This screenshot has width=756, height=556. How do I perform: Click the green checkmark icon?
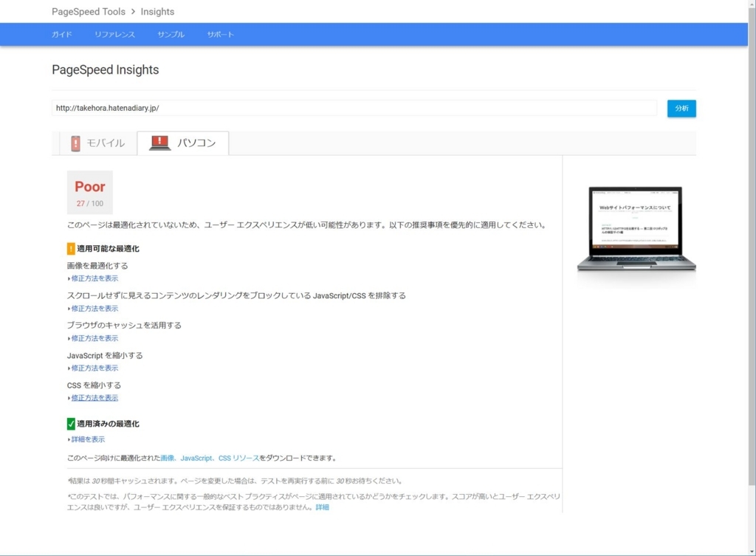click(71, 424)
